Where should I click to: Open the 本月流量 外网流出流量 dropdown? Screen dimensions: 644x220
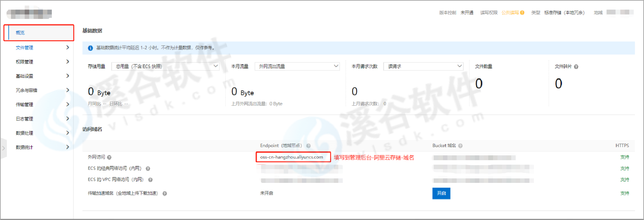tap(297, 66)
